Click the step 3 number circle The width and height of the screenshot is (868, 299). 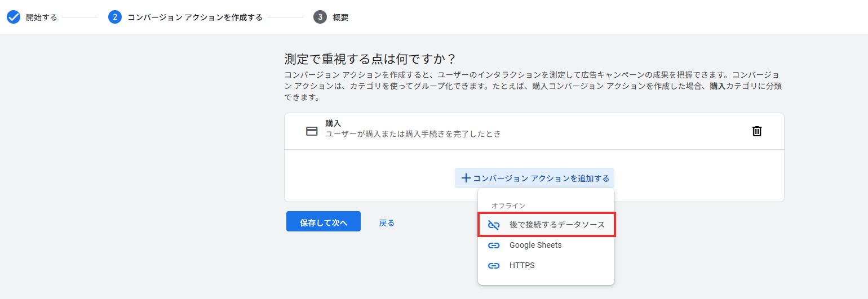320,17
